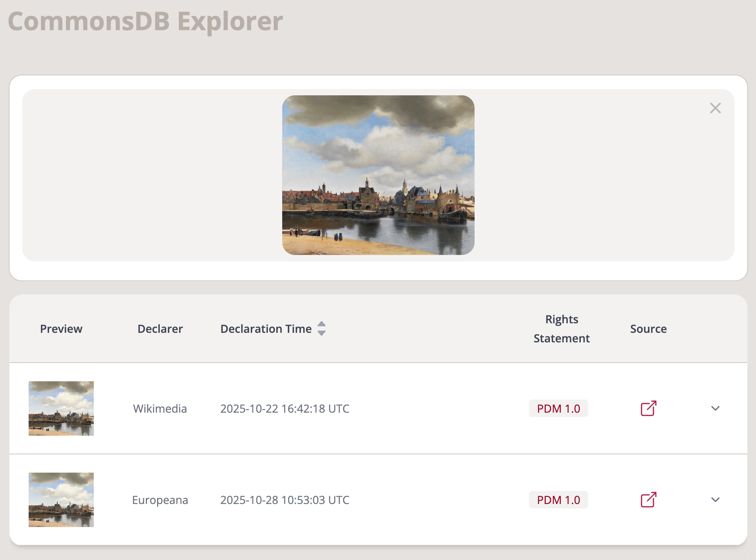This screenshot has height=560, width=756.
Task: Open the Wikimedia row's external source link
Action: point(648,408)
